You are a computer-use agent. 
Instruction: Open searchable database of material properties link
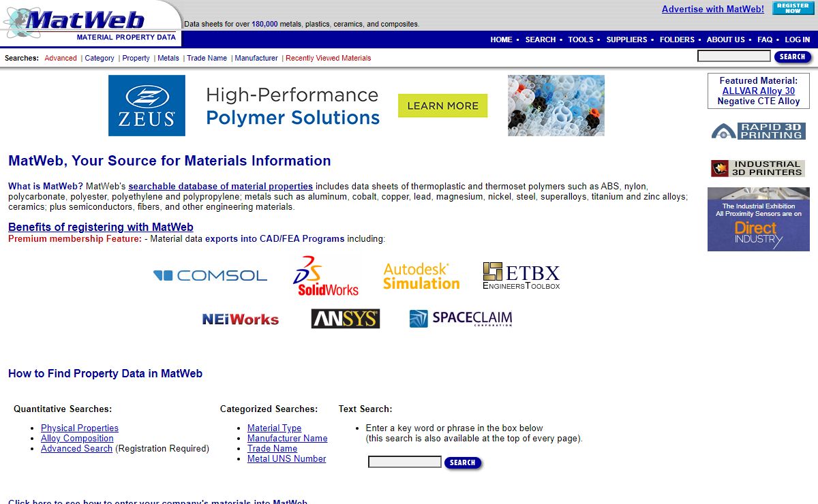pyautogui.click(x=221, y=186)
